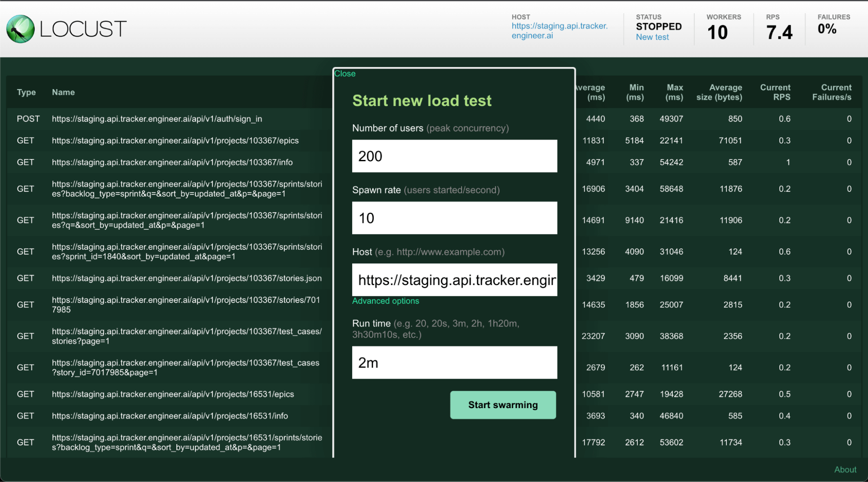The image size is (868, 482).
Task: Click the Number of users field
Action: [x=455, y=156]
